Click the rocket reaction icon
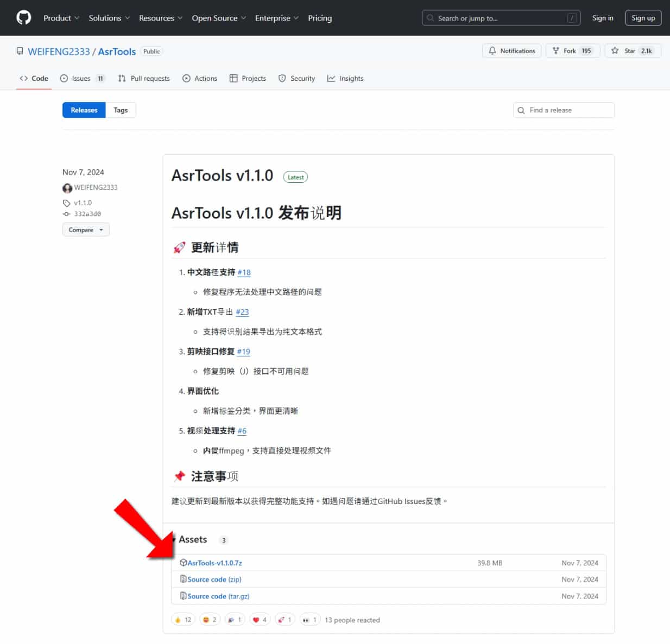Image resolution: width=670 pixels, height=644 pixels. [x=285, y=620]
